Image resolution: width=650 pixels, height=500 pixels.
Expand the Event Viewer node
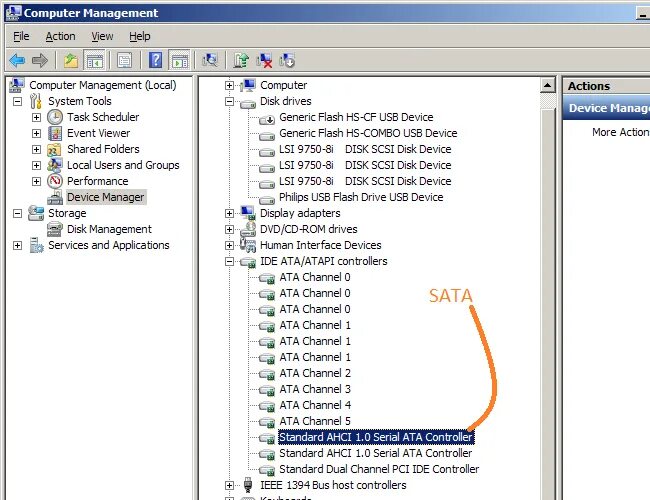coord(36,133)
